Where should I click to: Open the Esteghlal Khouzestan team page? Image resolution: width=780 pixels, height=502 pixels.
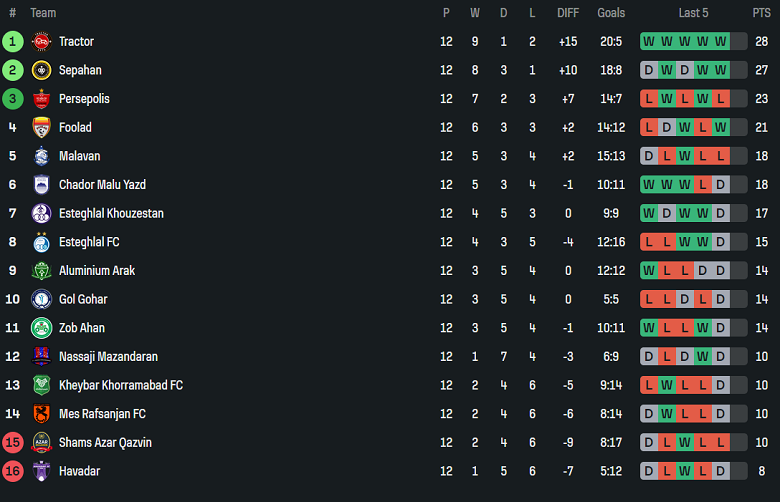[111, 213]
